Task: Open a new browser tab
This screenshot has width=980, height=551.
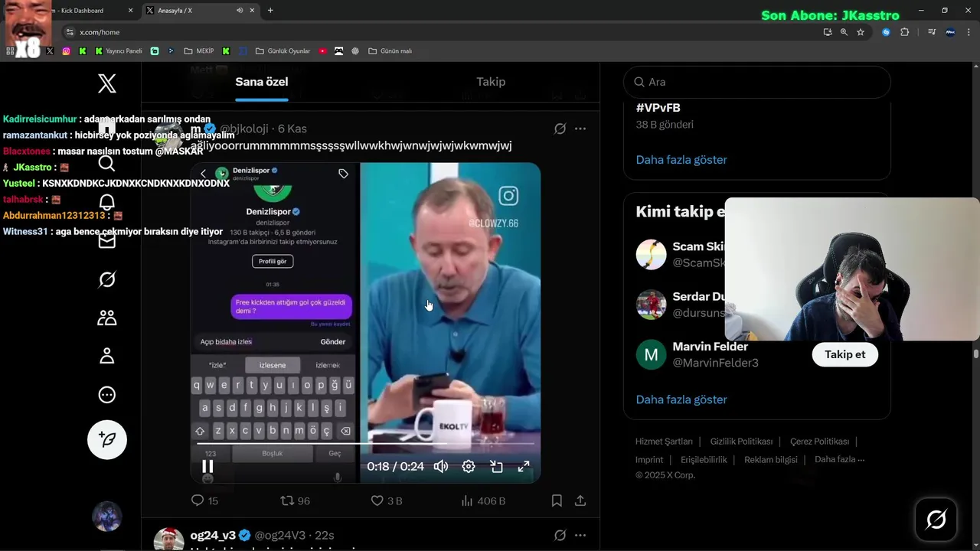Action: (x=270, y=11)
